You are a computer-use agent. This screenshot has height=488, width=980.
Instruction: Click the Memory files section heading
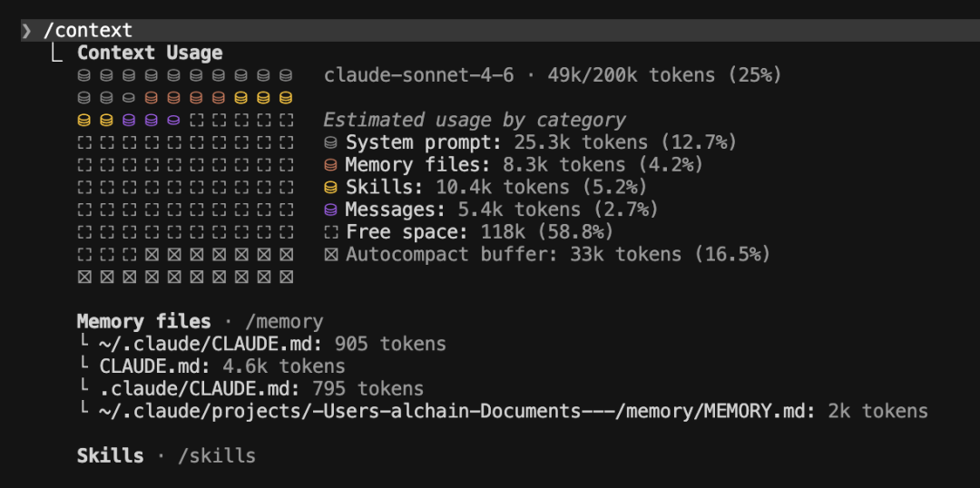[x=143, y=322]
